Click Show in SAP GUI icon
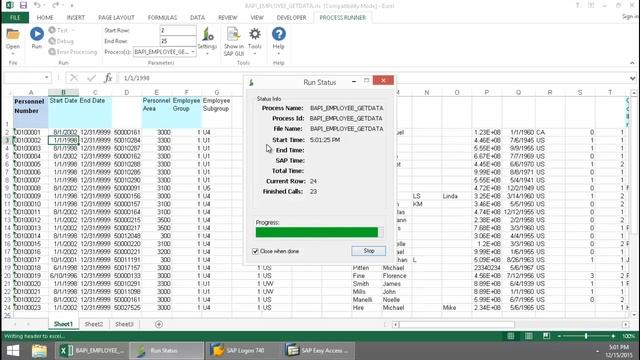The height and width of the screenshot is (360, 640). coord(233,41)
